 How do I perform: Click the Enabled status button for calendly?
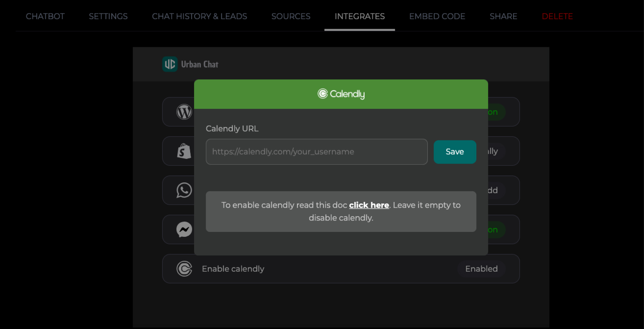[481, 269]
